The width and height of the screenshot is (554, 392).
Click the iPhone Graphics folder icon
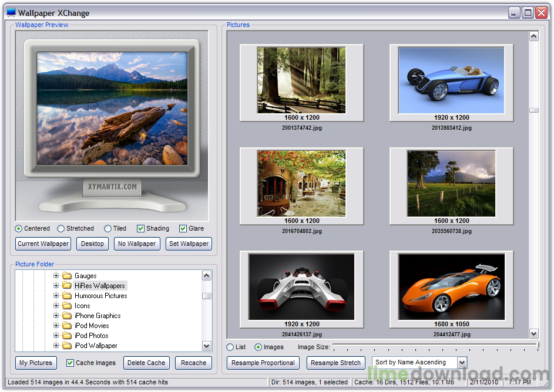(x=67, y=316)
